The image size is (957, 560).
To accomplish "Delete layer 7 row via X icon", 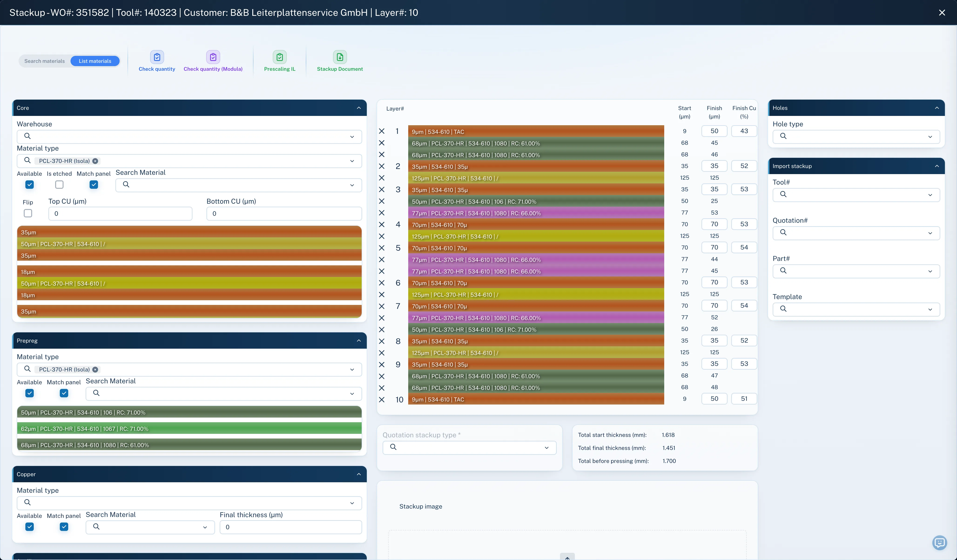I will 382,306.
